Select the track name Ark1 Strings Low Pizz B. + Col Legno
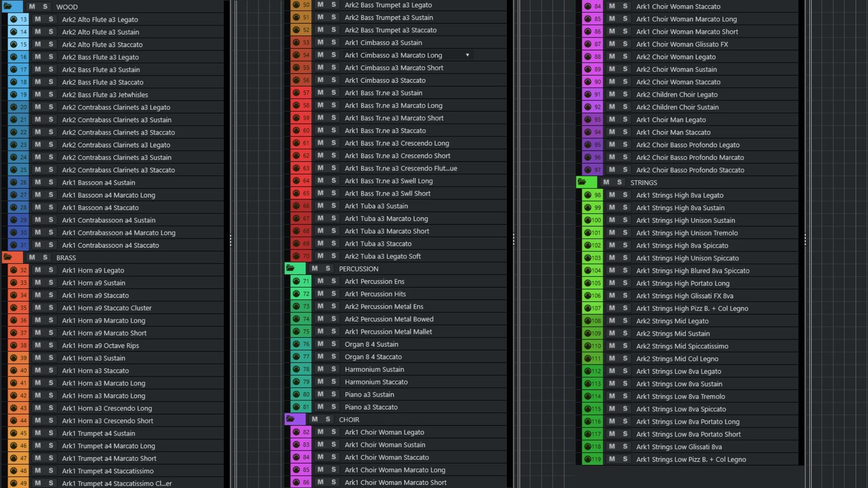Image resolution: width=868 pixels, height=488 pixels. tap(691, 460)
